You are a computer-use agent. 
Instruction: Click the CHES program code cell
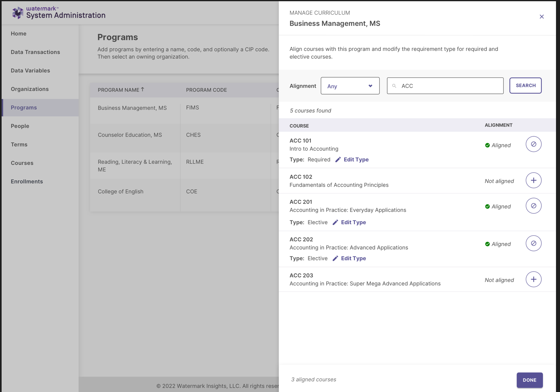point(193,135)
